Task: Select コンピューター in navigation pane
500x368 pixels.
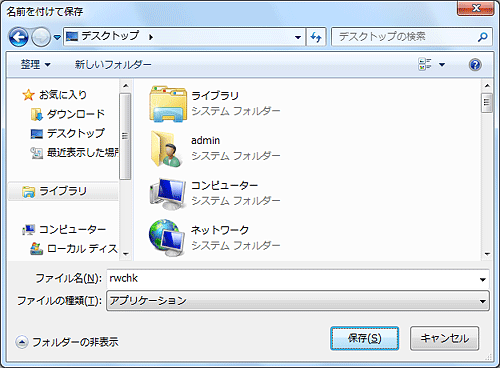Action: tap(72, 229)
